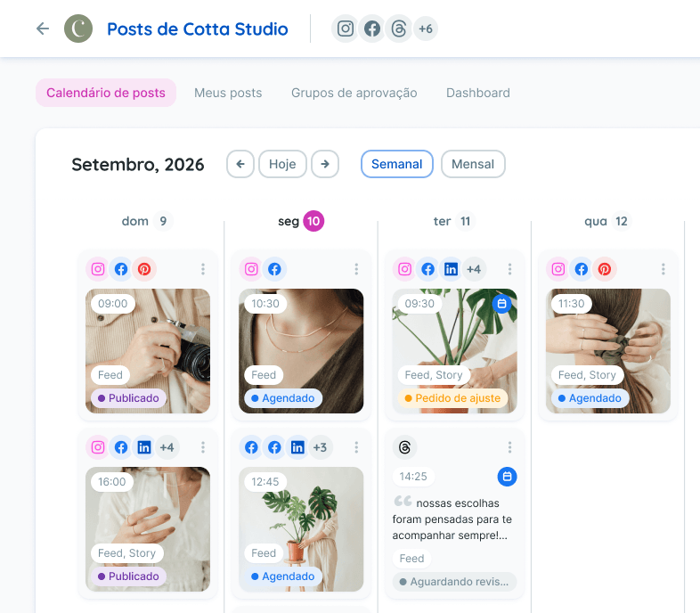Image resolution: width=700 pixels, height=613 pixels.
Task: Click Instagram icon on 09:30 post card
Action: point(405,269)
